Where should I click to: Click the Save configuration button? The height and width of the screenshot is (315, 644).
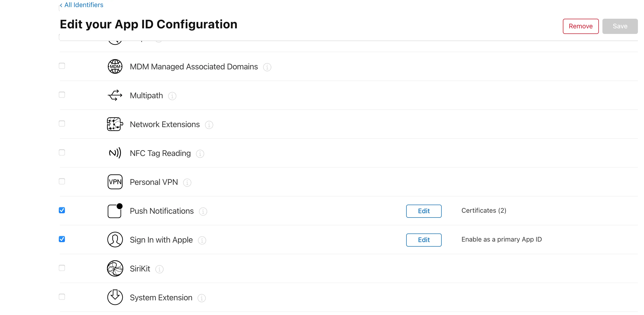620,26
